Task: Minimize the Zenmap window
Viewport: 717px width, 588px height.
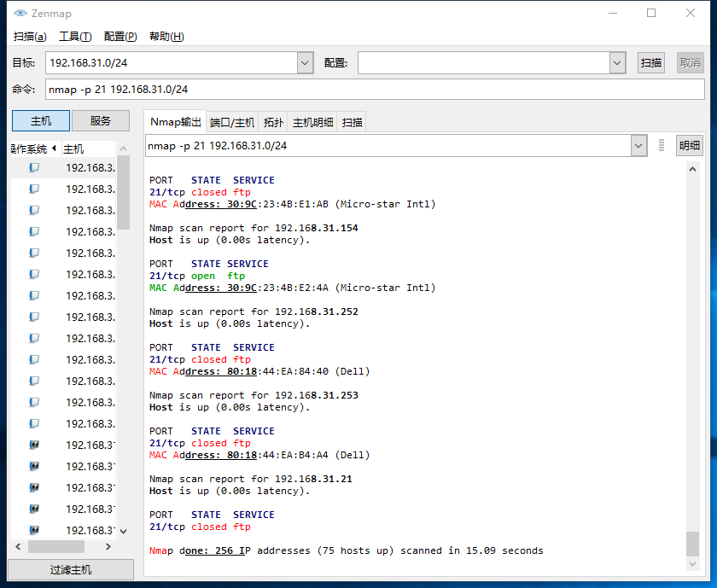Action: point(613,14)
